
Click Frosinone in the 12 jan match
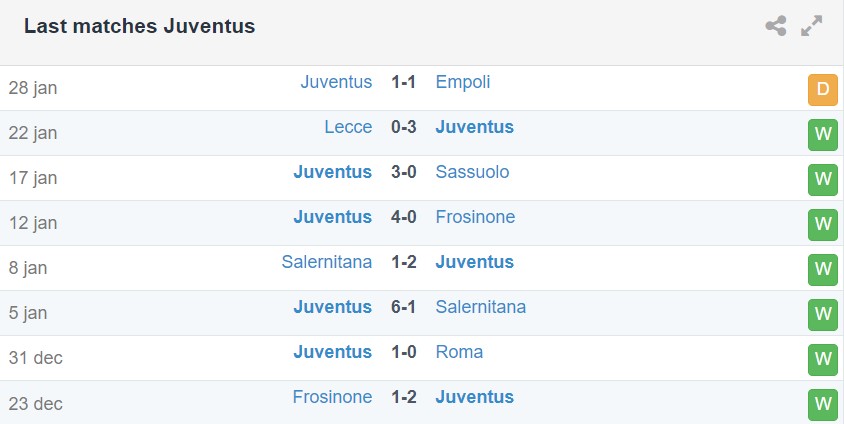point(475,217)
